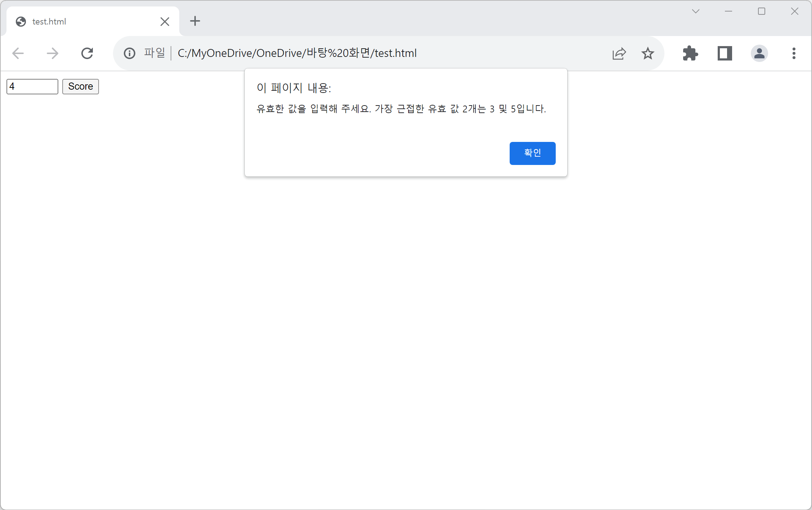This screenshot has height=510, width=812.
Task: Minimize the browser window
Action: (x=728, y=12)
